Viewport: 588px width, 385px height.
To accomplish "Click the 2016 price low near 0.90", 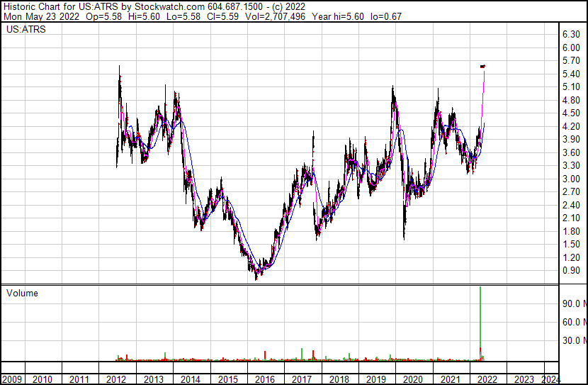I will coord(256,277).
